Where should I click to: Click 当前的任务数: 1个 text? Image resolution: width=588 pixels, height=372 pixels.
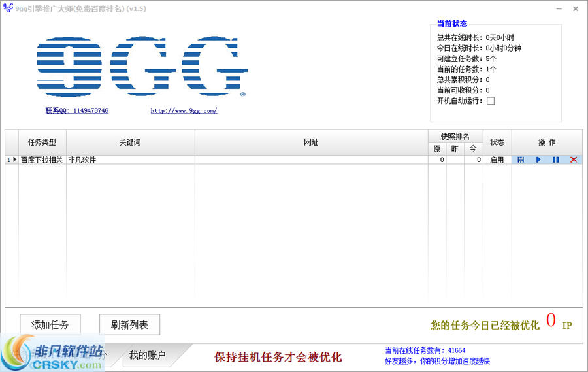click(x=466, y=69)
